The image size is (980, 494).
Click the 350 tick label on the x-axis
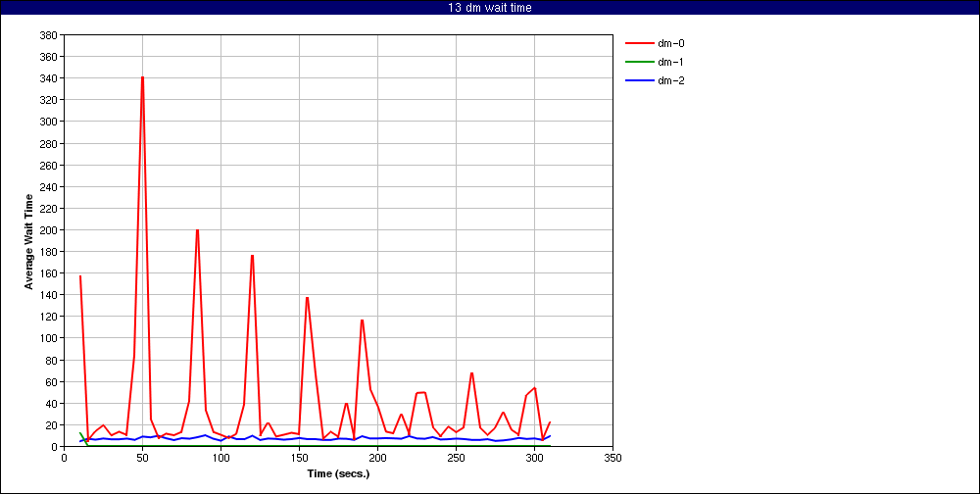(x=612, y=458)
